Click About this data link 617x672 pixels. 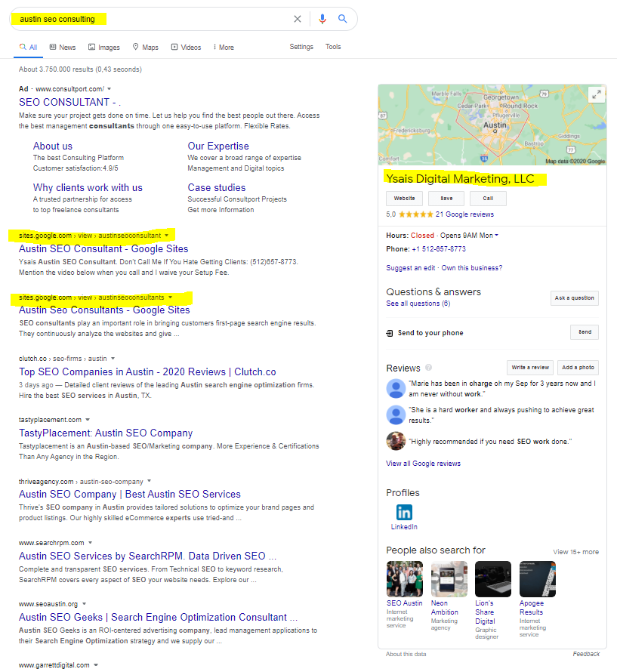[406, 654]
